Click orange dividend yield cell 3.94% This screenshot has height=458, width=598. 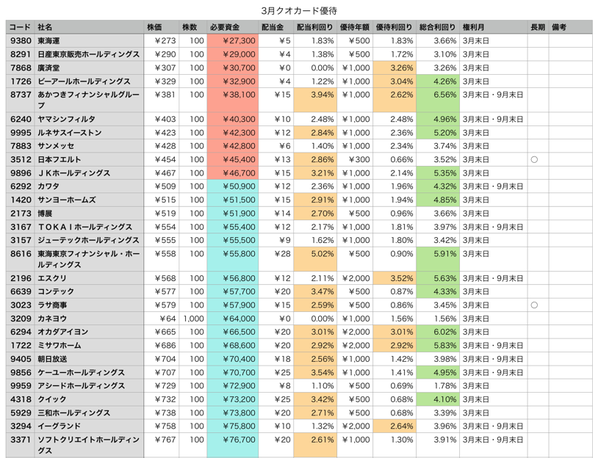315,100
